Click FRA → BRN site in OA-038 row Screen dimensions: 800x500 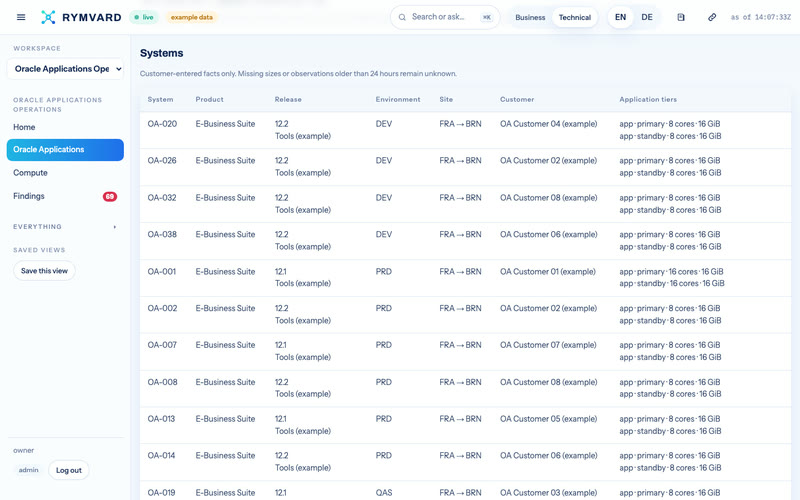click(460, 235)
